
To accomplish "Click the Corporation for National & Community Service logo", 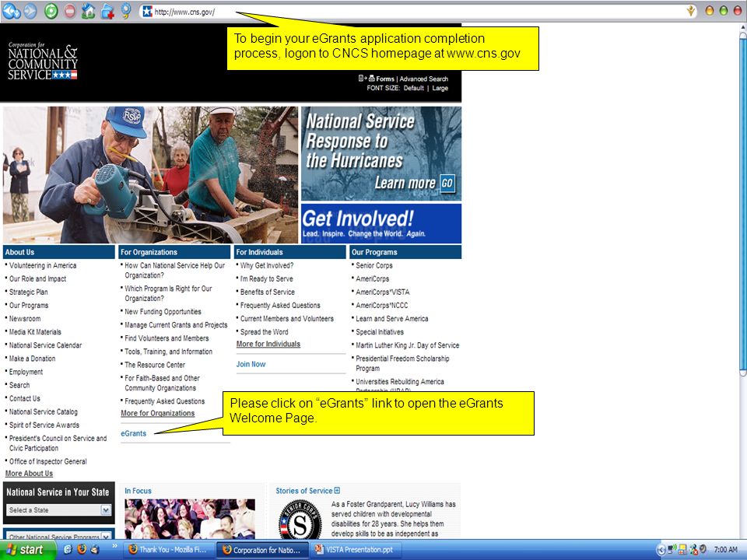I will click(x=42, y=61).
